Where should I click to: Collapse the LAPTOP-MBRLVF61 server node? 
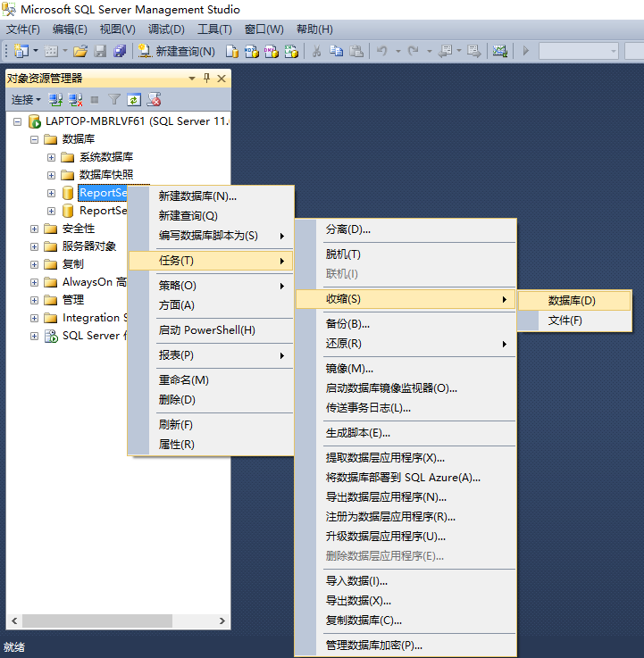coord(17,121)
